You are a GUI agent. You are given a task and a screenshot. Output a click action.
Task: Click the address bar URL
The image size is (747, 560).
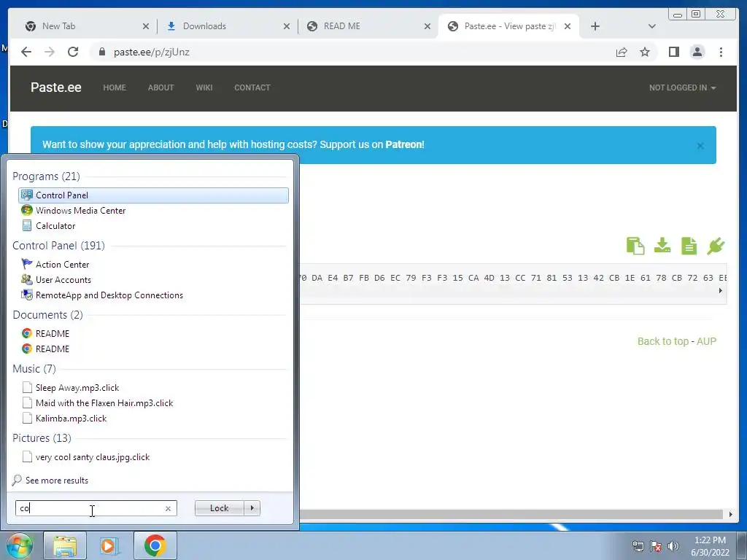[152, 52]
